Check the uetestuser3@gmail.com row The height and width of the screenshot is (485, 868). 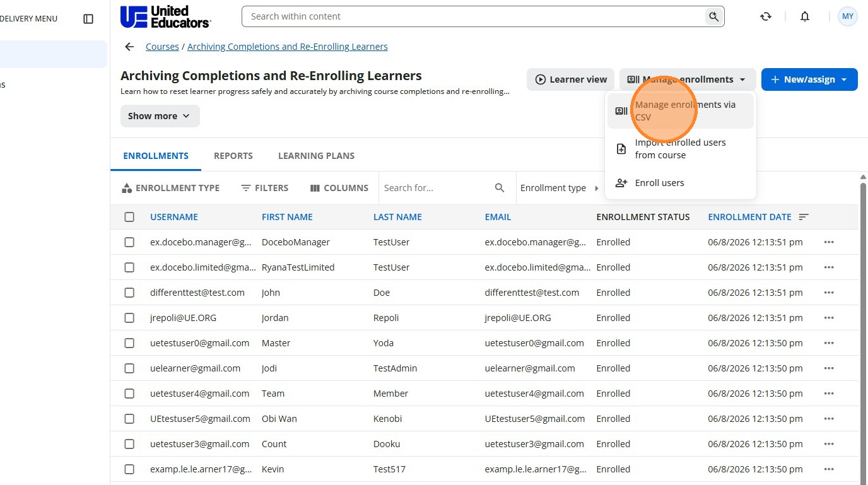coord(129,444)
